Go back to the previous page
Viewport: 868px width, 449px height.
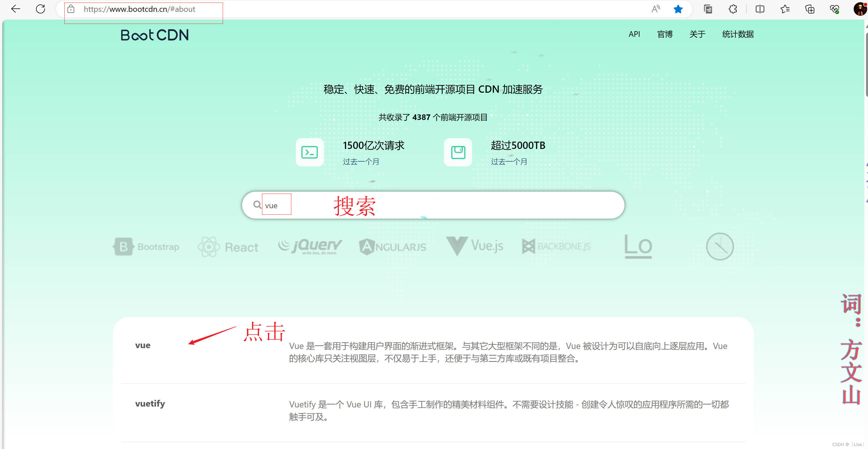pos(15,9)
